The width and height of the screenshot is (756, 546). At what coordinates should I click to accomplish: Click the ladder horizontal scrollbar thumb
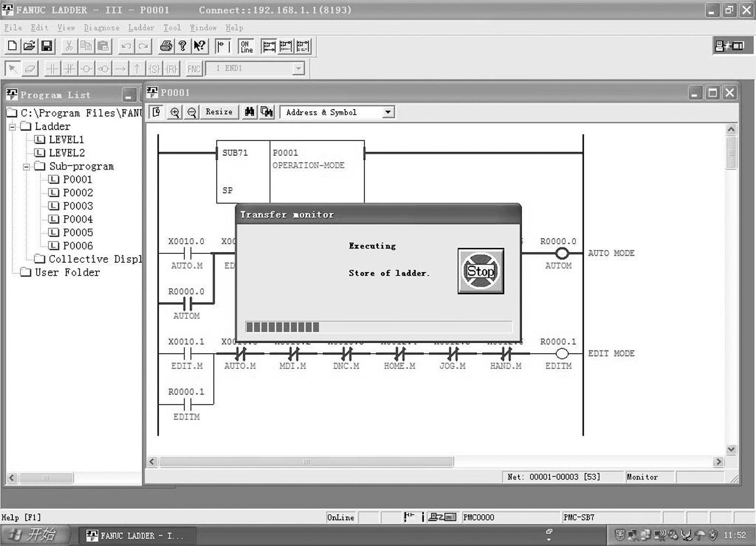pos(306,461)
